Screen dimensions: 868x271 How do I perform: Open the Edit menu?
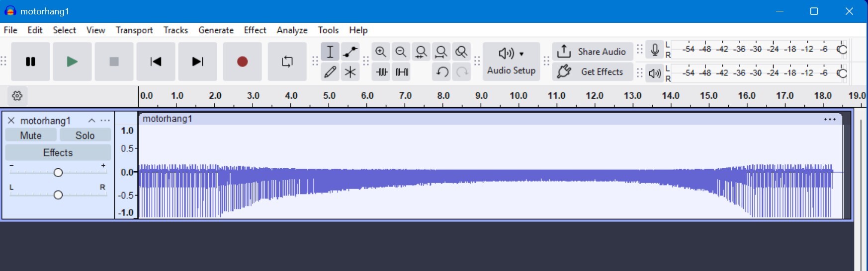[x=35, y=30]
